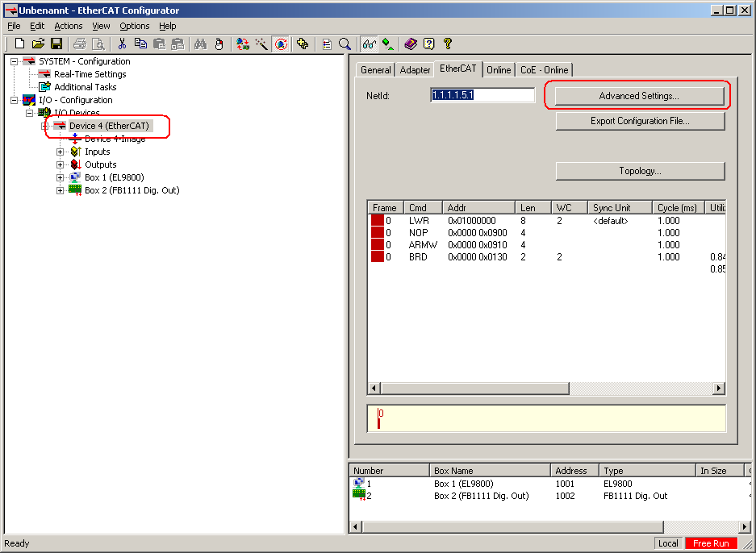Image resolution: width=756 pixels, height=553 pixels.
Task: Click the Export Configuration File button
Action: point(639,121)
